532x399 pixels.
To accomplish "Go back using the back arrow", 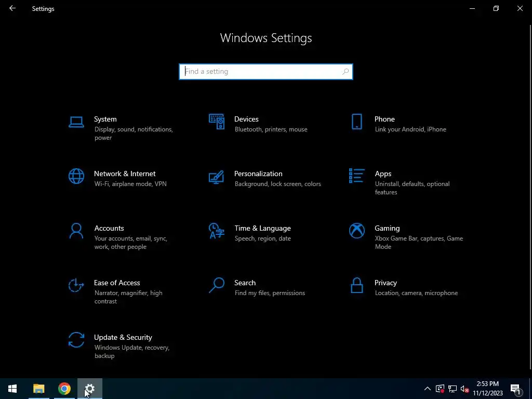I will [x=12, y=8].
